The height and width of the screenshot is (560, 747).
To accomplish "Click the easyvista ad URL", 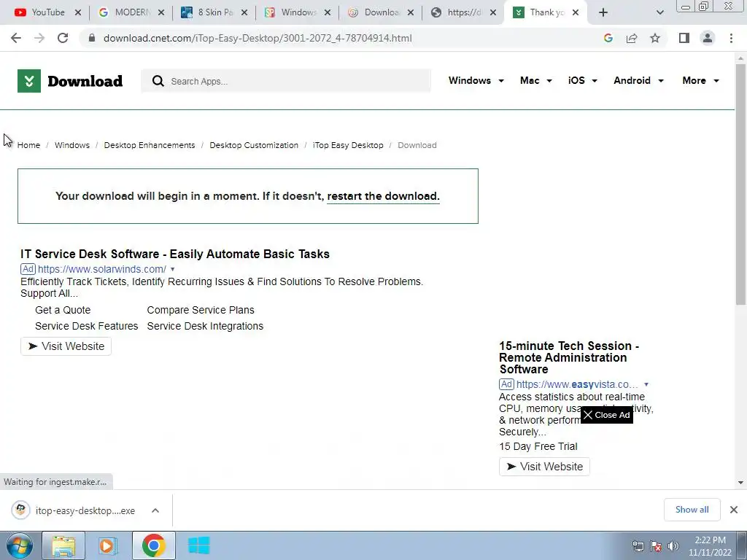I will pos(577,384).
